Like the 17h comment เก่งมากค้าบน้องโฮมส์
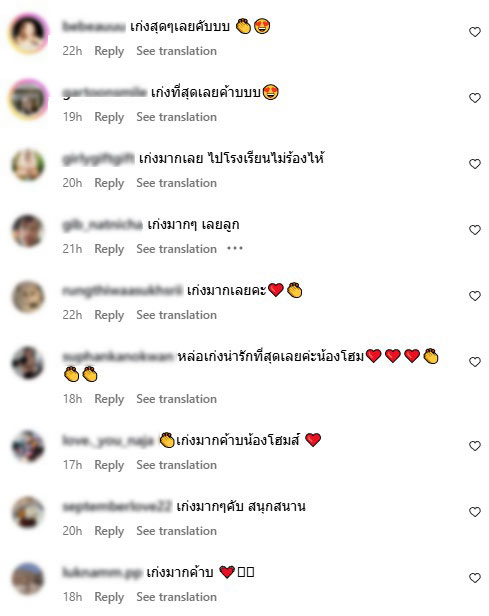The width and height of the screenshot is (489, 616). (475, 446)
